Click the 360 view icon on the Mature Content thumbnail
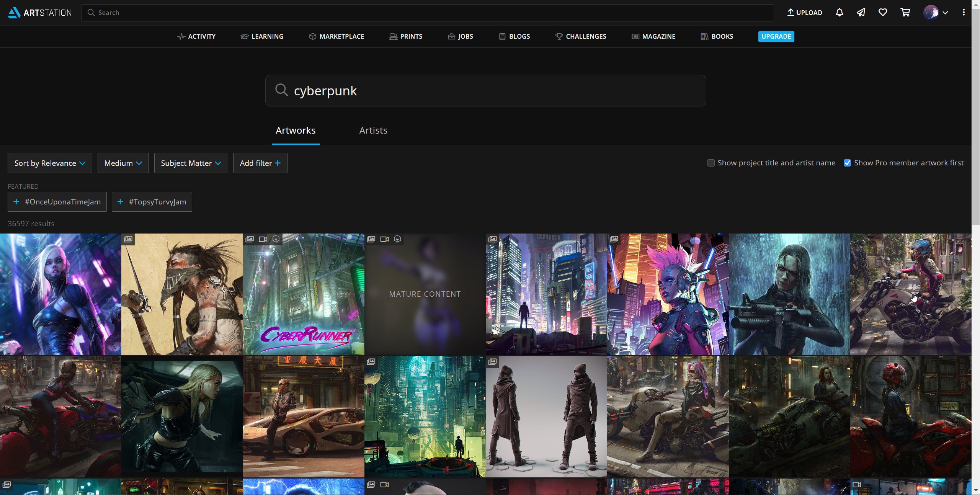This screenshot has height=495, width=980. click(x=397, y=239)
